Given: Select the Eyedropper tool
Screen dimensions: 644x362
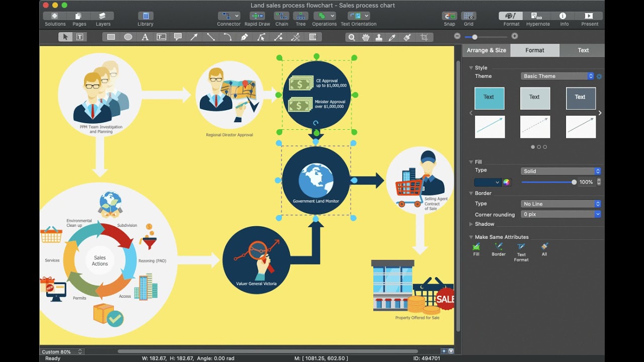Looking at the screenshot, I should click(392, 37).
